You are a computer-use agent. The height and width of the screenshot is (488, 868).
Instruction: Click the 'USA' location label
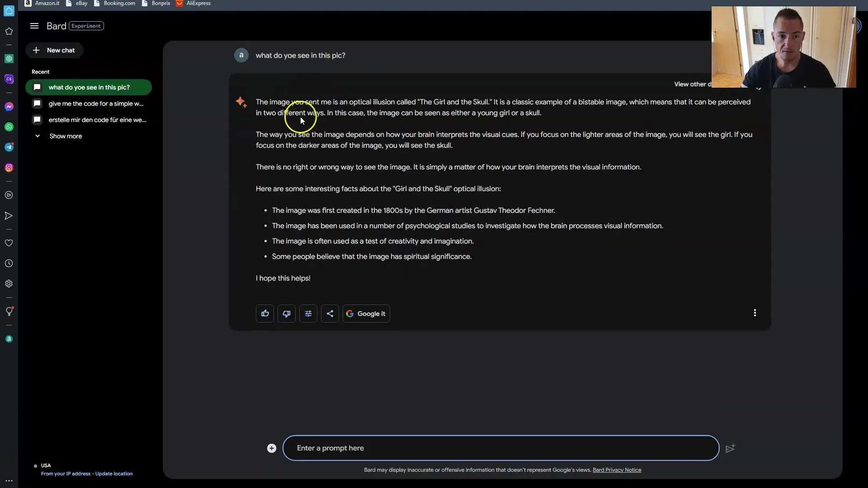(46, 465)
